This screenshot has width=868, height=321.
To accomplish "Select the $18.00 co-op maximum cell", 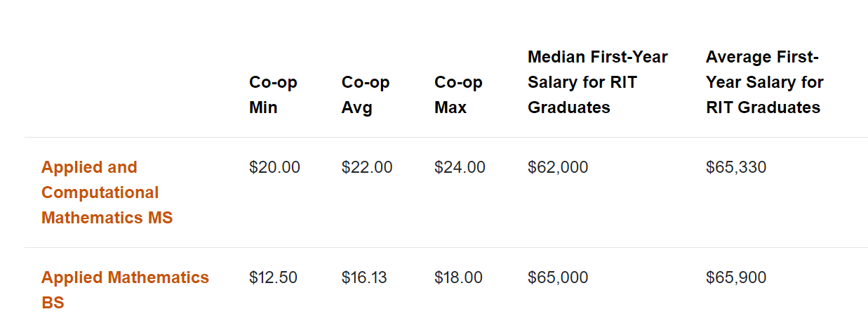I will point(458,277).
